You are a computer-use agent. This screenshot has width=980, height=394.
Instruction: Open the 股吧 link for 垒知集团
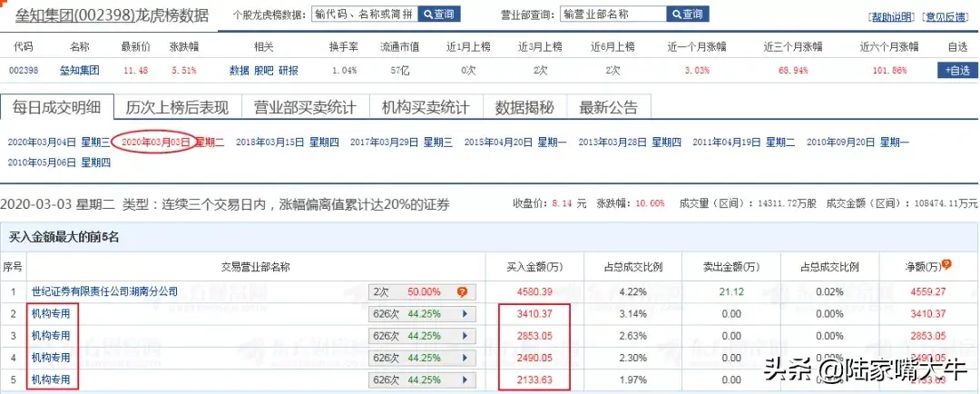(x=263, y=70)
